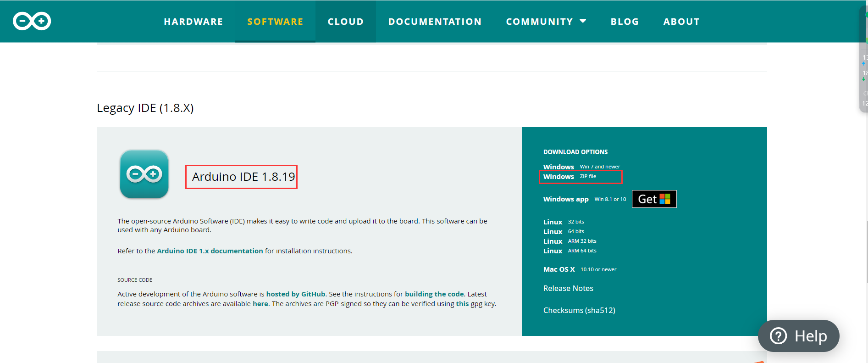This screenshot has height=363, width=868.
Task: Click the Arduino IDE app icon tile
Action: pyautogui.click(x=144, y=174)
